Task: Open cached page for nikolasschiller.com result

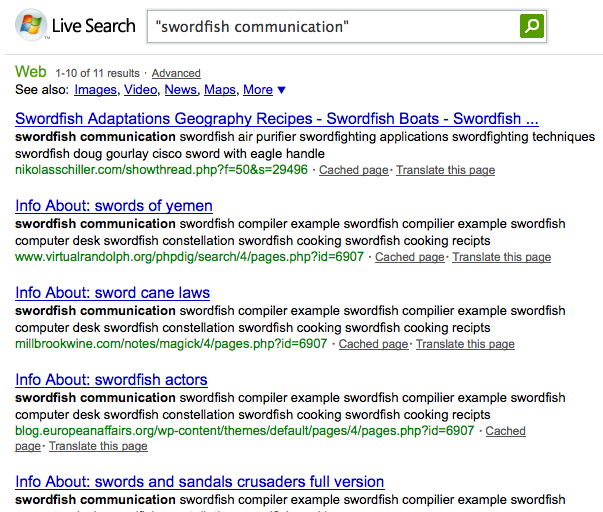Action: [x=353, y=170]
